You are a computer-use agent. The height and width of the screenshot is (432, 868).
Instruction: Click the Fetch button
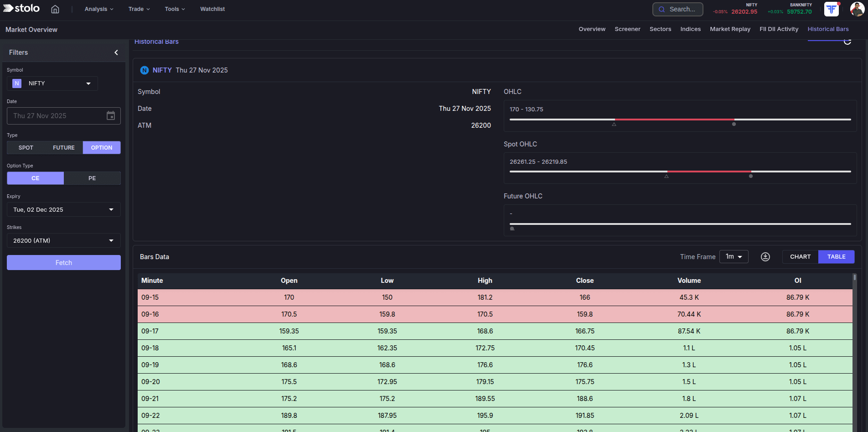(x=63, y=262)
